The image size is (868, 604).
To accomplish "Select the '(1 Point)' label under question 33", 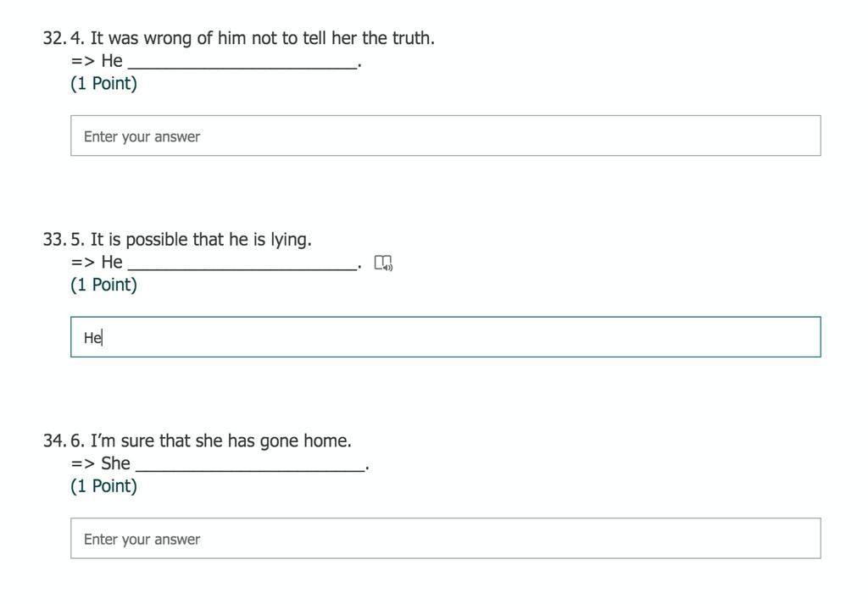I will click(x=103, y=285).
